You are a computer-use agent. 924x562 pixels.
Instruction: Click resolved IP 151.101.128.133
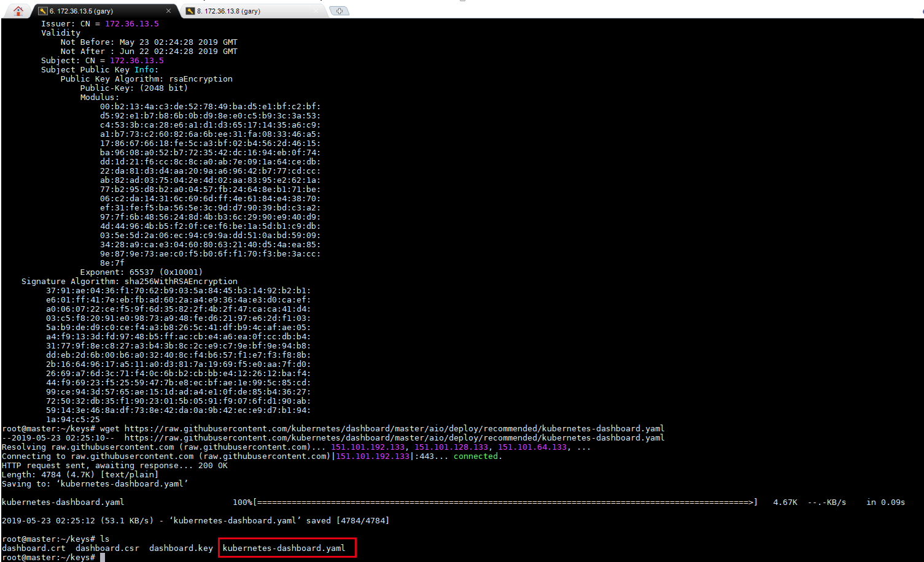coord(451,447)
